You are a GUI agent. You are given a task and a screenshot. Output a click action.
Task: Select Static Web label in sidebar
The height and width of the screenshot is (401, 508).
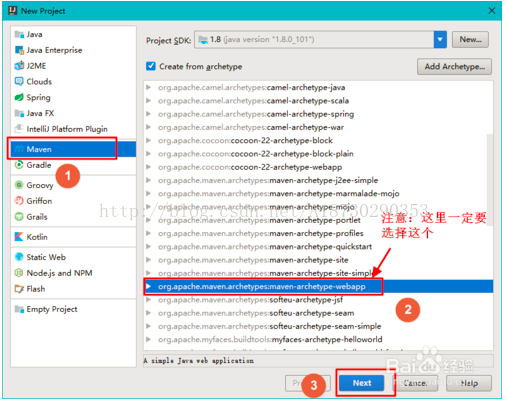pyautogui.click(x=46, y=257)
